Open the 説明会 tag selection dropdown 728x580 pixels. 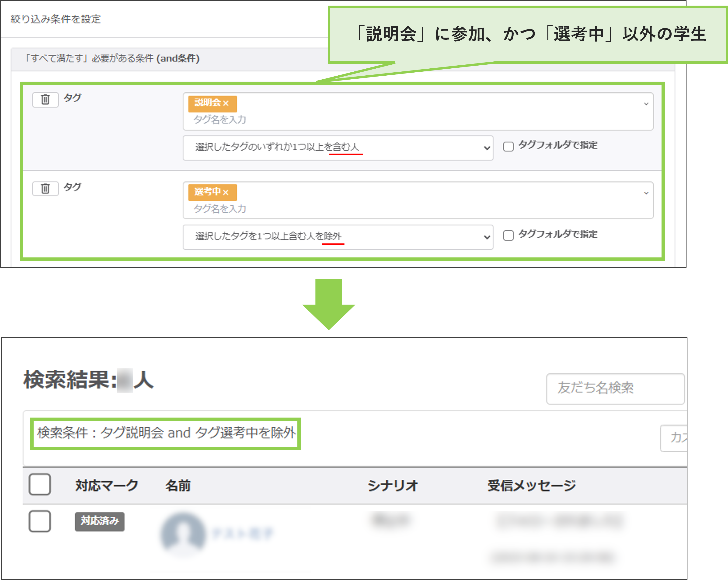[x=646, y=103]
